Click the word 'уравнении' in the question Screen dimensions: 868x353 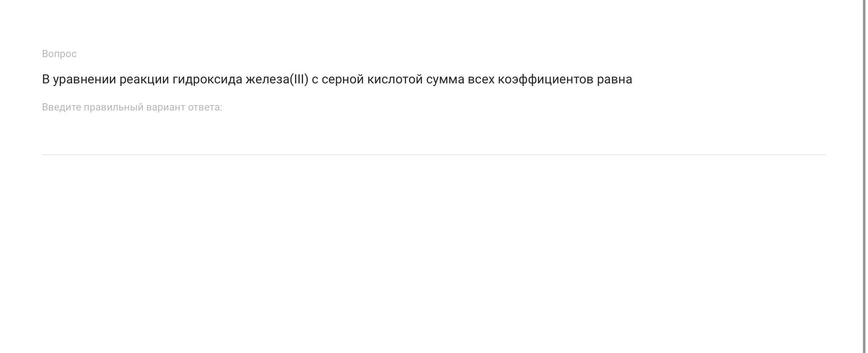point(84,79)
